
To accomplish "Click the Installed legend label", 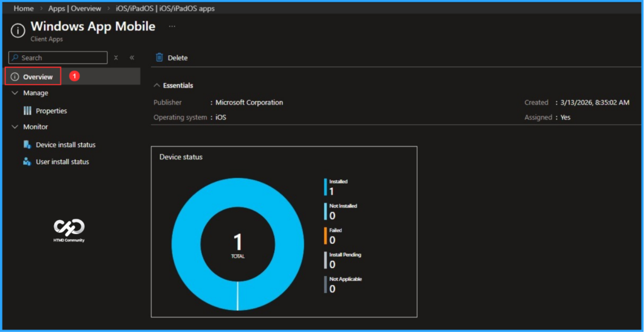I will (x=338, y=181).
